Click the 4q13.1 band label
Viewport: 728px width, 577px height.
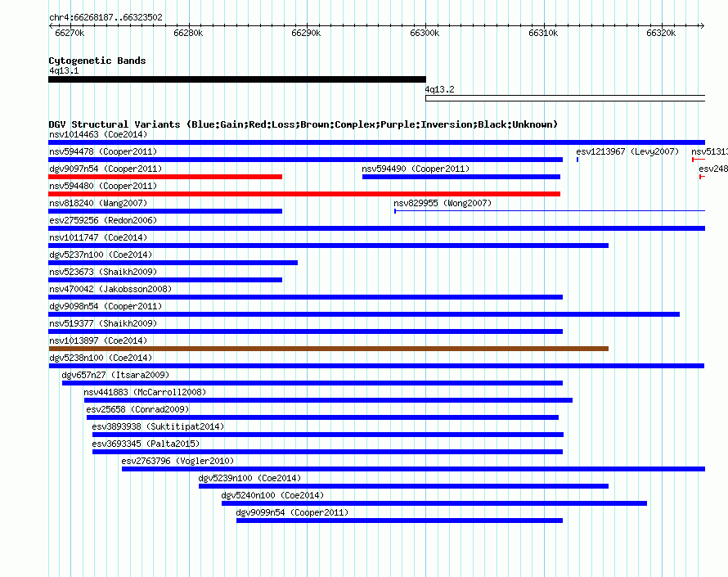click(64, 70)
